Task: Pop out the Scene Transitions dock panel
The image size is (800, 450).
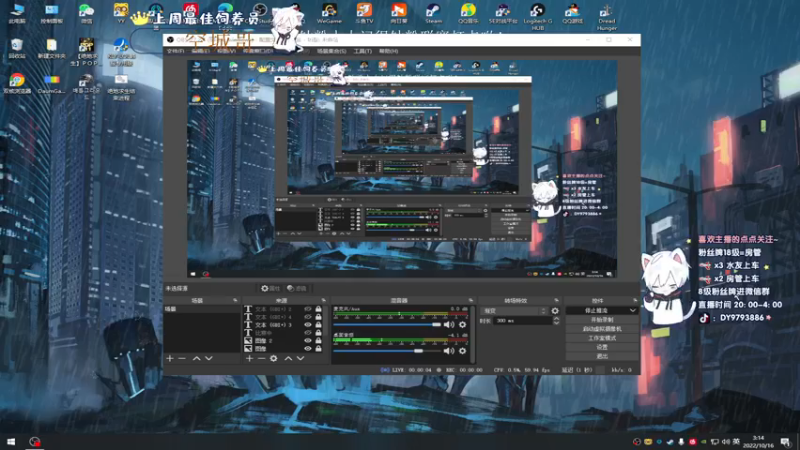Action: (556, 301)
